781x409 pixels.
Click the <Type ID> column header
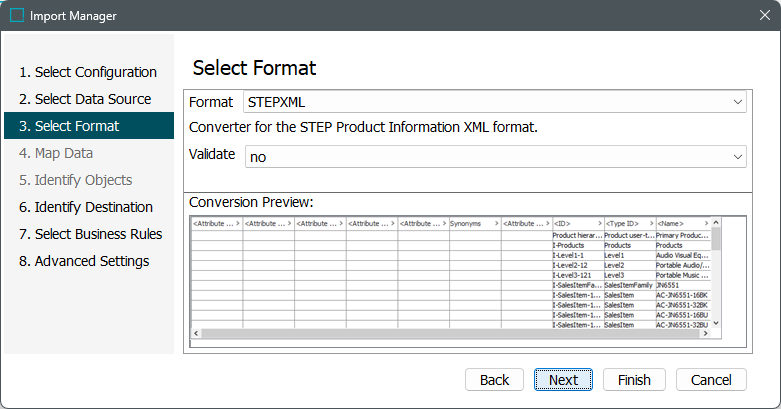(624, 223)
